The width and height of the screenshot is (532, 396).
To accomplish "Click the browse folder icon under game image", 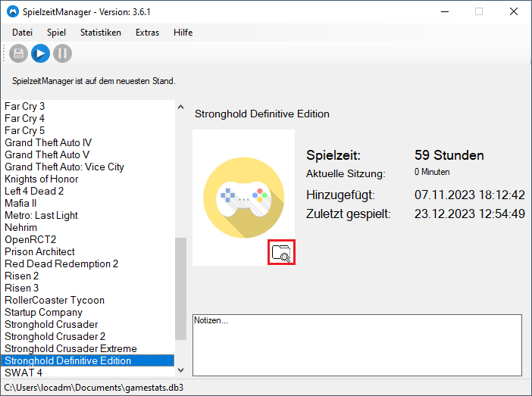I will pos(281,253).
